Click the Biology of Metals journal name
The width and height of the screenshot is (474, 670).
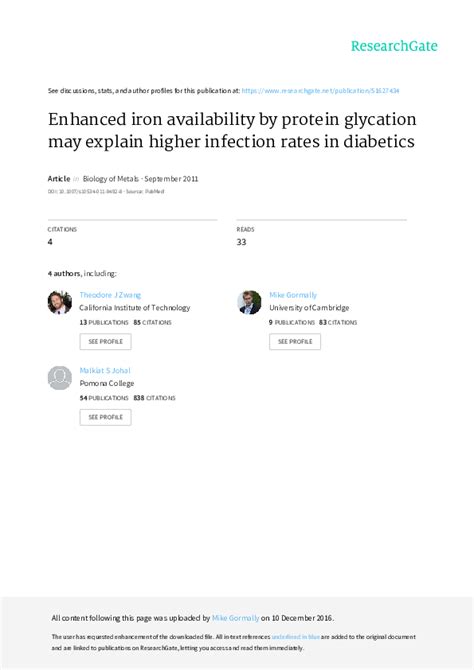111,179
